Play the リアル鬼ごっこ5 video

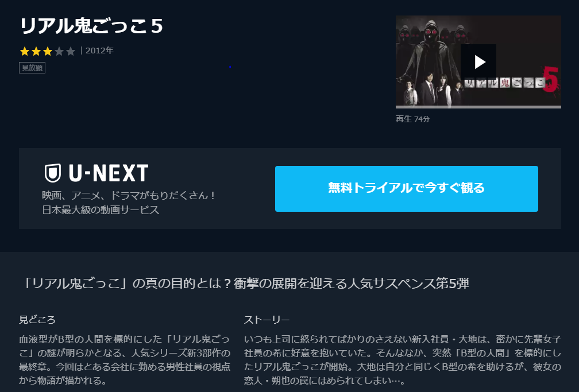[478, 62]
